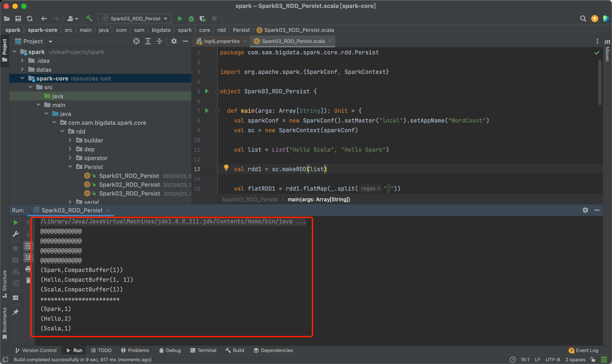The image size is (612, 364).
Task: Open the TODO tool window
Action: (x=101, y=350)
